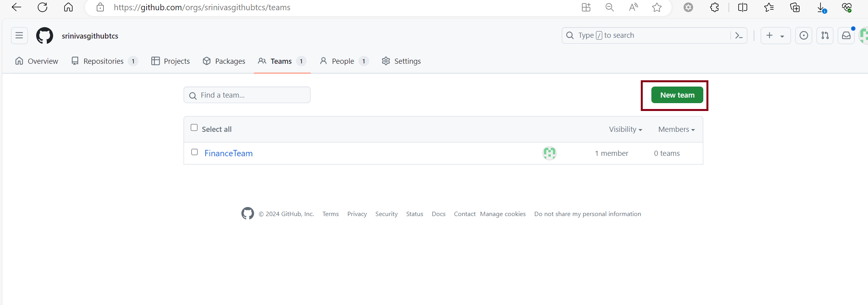
Task: Open the gray circular extension icon in toolbar
Action: pyautogui.click(x=688, y=7)
